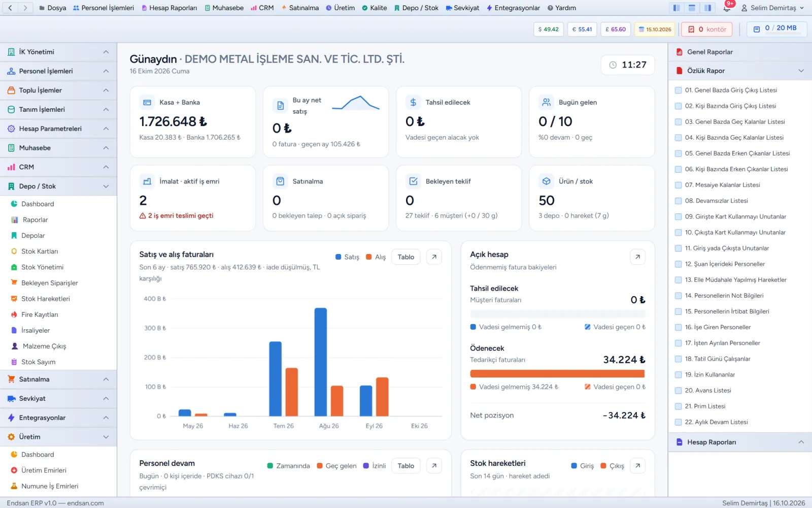Open the Selim Demirtaş user dropdown

click(x=772, y=8)
